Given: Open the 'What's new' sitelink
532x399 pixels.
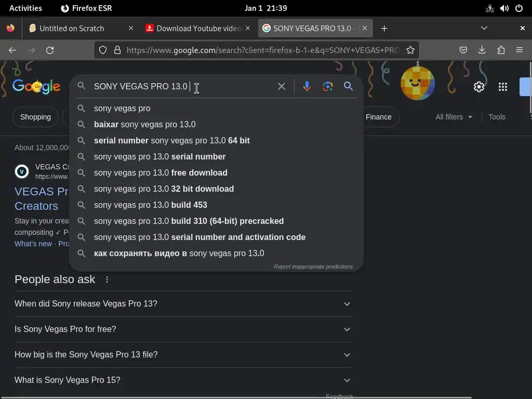Looking at the screenshot, I should pyautogui.click(x=33, y=244).
